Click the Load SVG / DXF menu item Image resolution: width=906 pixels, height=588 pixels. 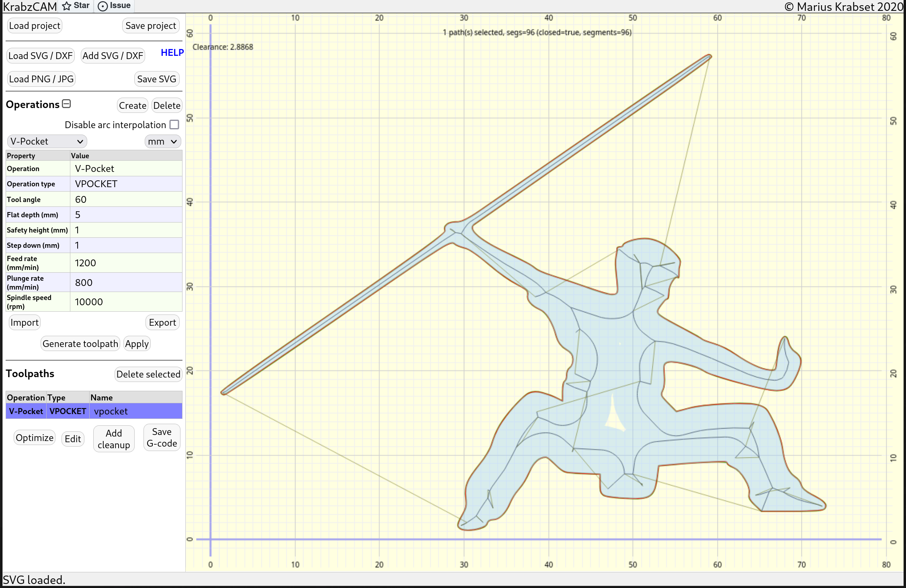pos(41,55)
